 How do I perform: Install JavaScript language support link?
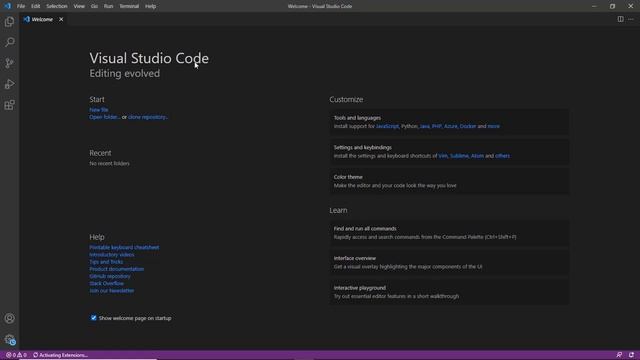tap(387, 126)
